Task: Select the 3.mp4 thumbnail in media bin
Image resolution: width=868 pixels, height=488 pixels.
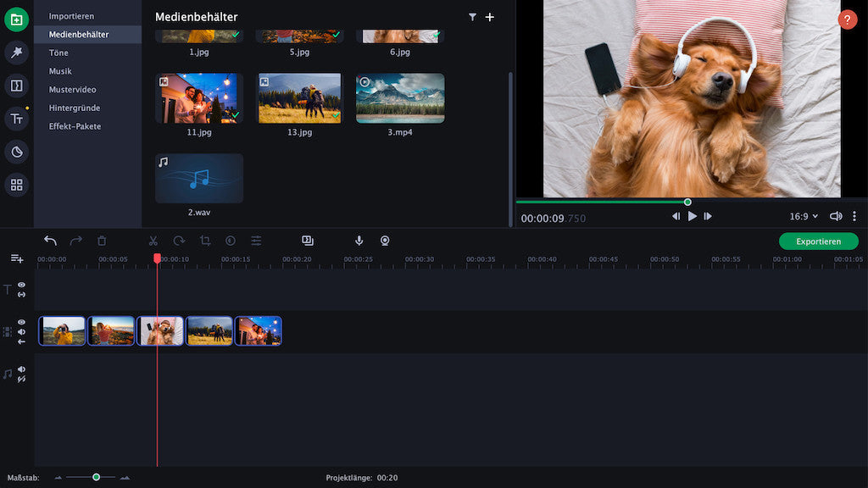Action: (400, 98)
